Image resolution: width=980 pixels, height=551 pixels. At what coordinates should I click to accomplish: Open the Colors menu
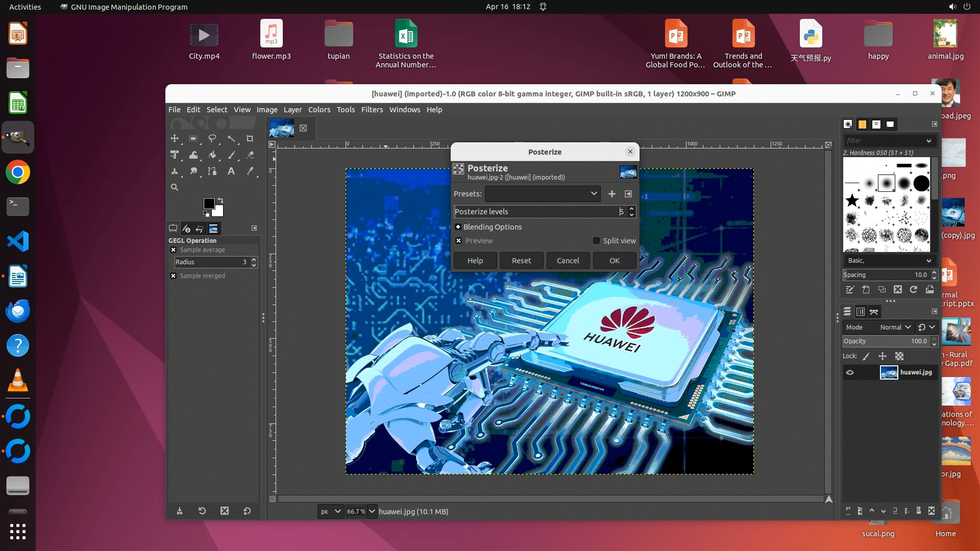319,110
